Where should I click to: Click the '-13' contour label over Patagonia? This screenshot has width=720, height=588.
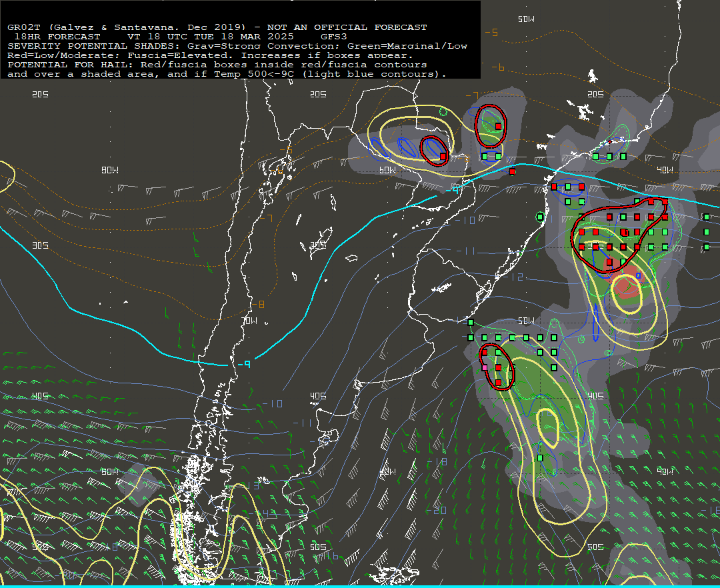(251, 485)
